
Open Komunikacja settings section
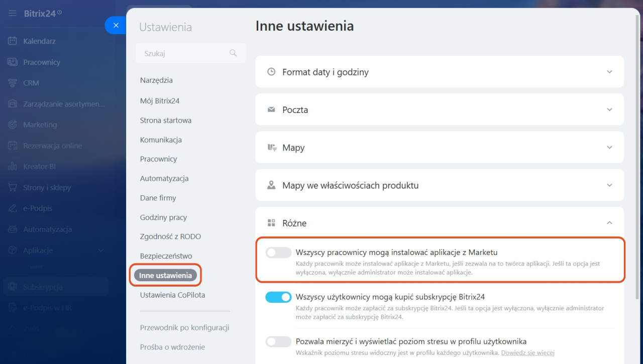point(161,140)
